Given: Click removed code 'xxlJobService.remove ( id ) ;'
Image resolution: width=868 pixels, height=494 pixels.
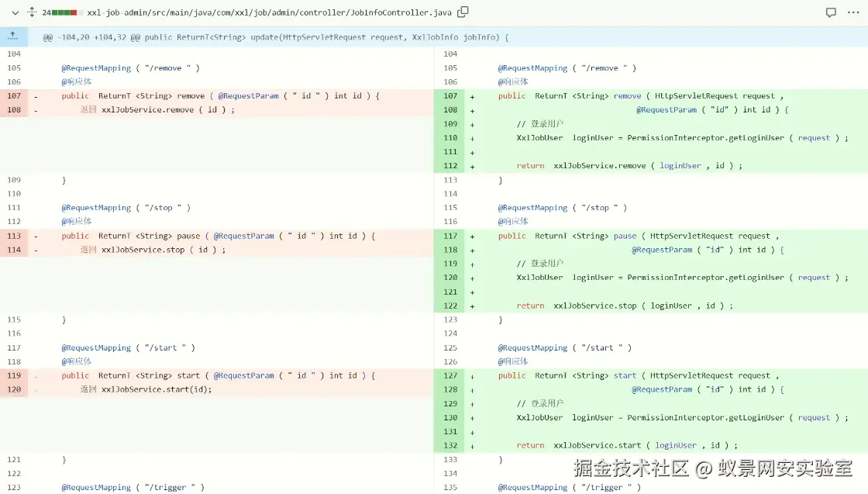Looking at the screenshot, I should click(x=167, y=109).
